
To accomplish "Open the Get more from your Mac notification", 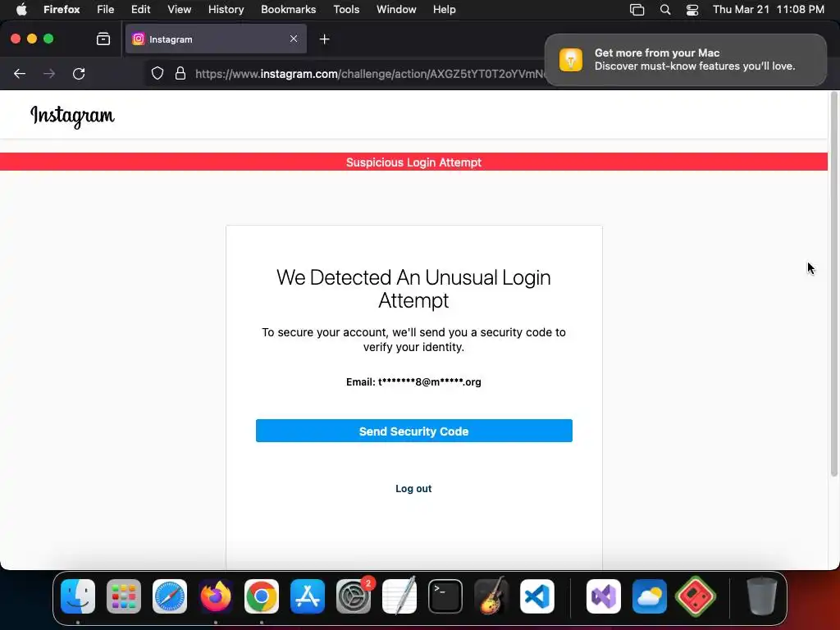I will [x=685, y=59].
